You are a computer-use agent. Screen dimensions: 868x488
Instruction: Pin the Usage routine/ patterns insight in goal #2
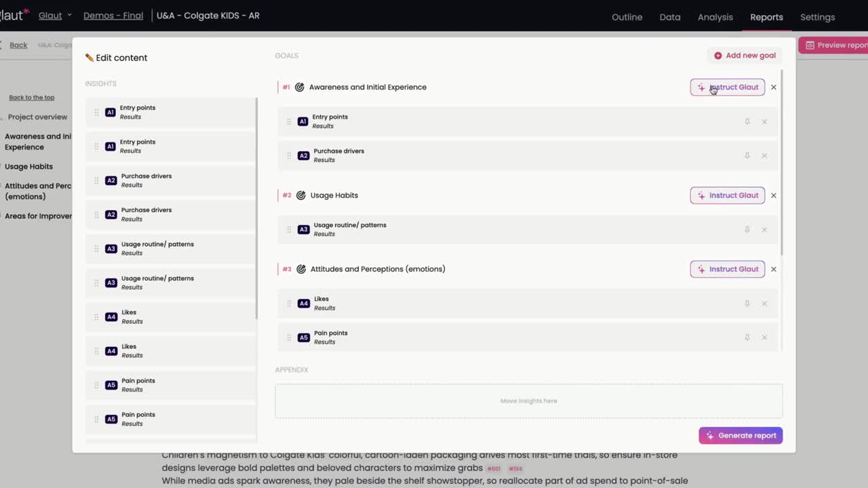click(x=747, y=229)
